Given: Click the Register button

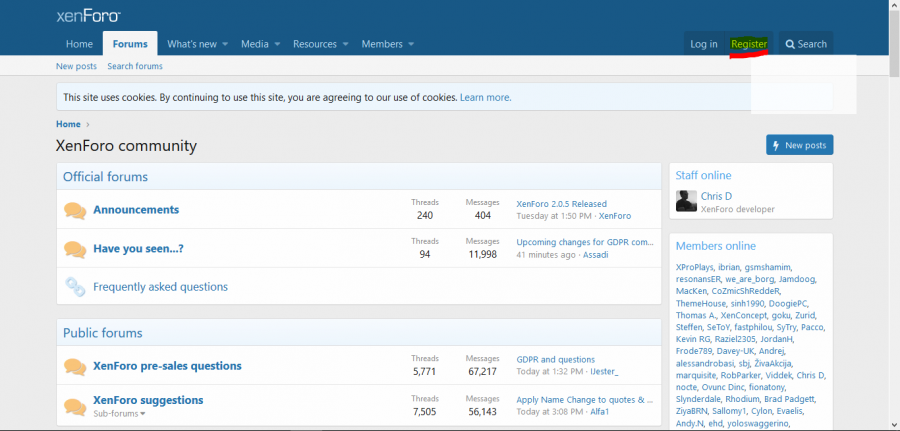Looking at the screenshot, I should 749,44.
